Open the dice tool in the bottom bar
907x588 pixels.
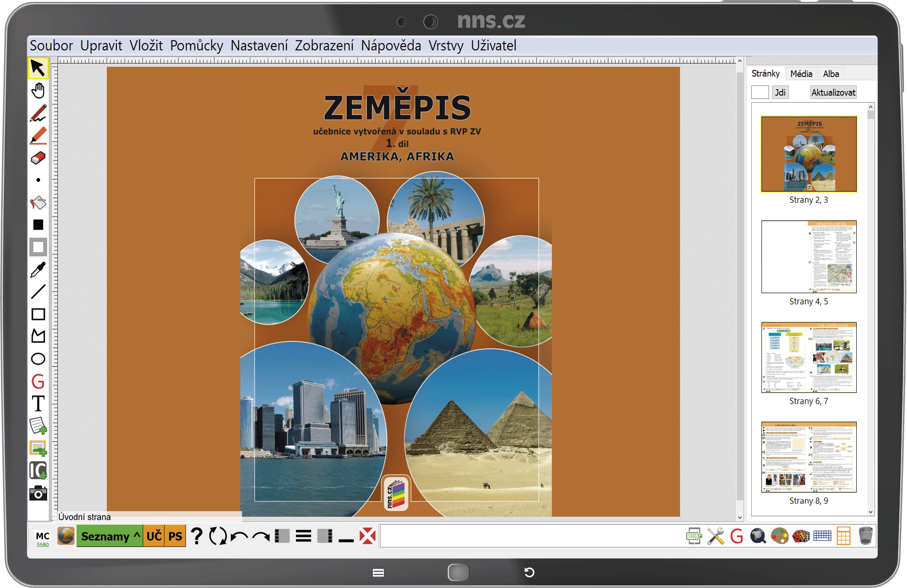[801, 536]
